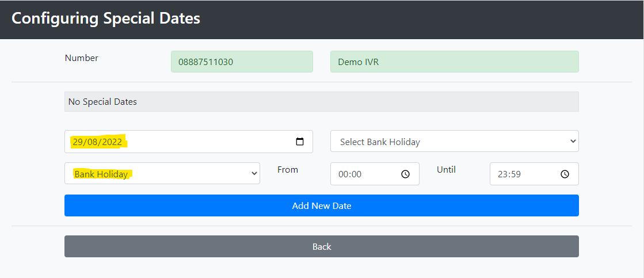Click the Until time field showing 23:59

point(534,174)
